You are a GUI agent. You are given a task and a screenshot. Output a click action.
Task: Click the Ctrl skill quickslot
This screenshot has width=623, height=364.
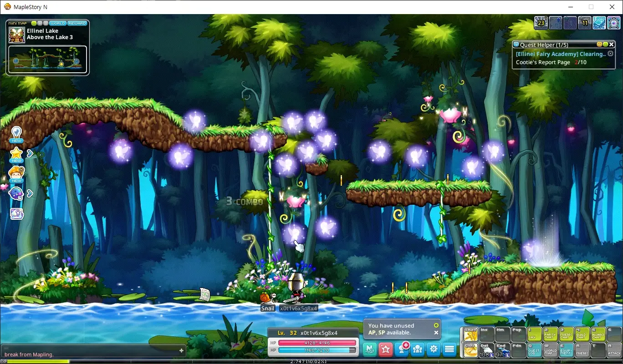pyautogui.click(x=471, y=349)
